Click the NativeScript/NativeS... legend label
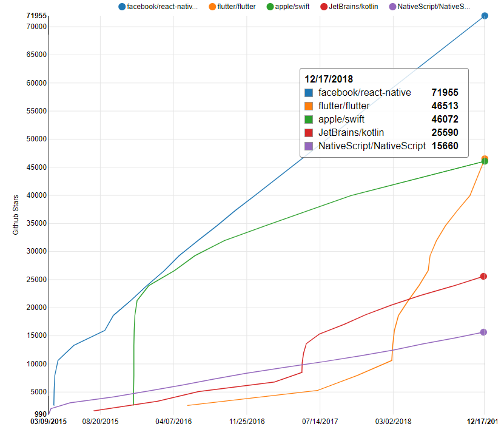Screen dimensions: 504x438 pos(434,7)
